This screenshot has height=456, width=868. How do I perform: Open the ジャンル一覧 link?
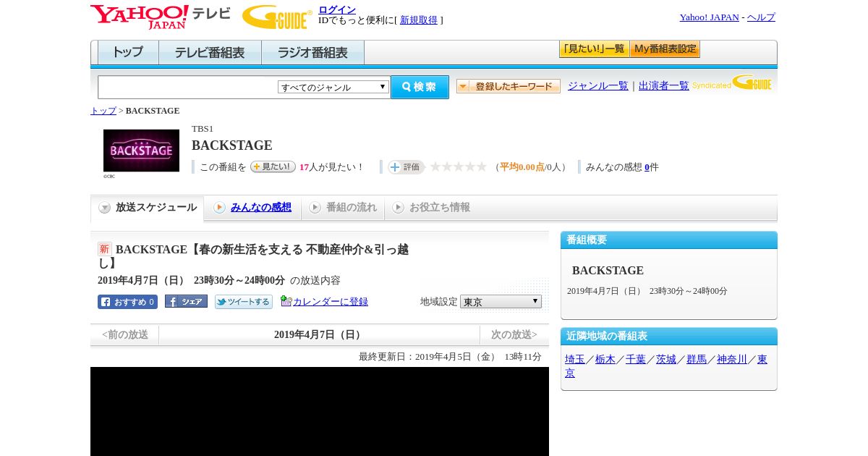(x=597, y=85)
